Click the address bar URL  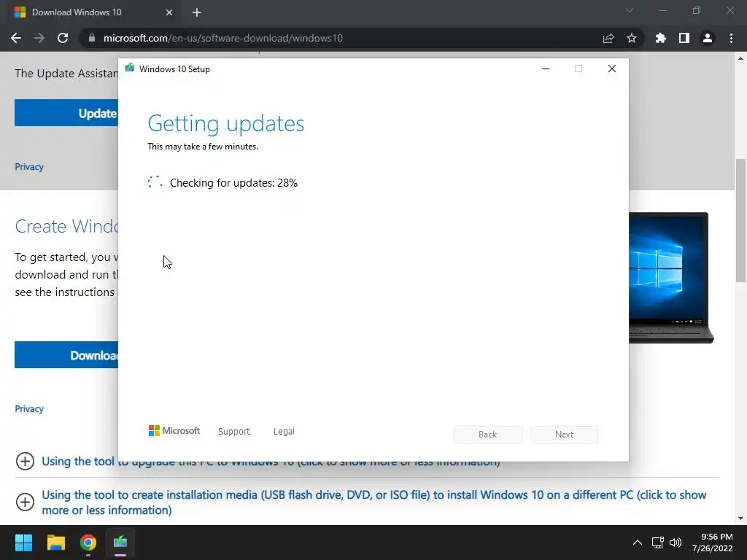point(223,38)
